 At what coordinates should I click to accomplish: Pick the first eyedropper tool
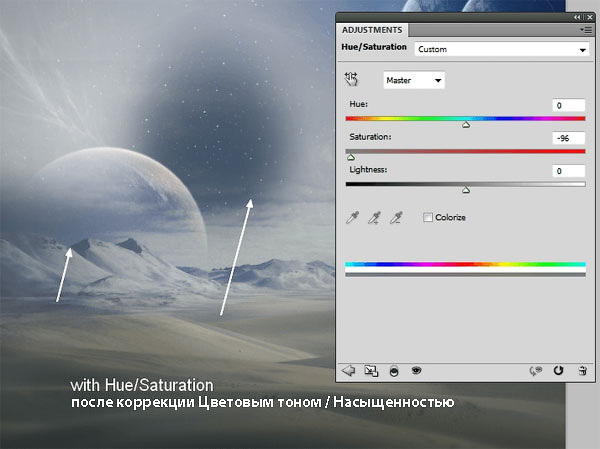click(352, 217)
